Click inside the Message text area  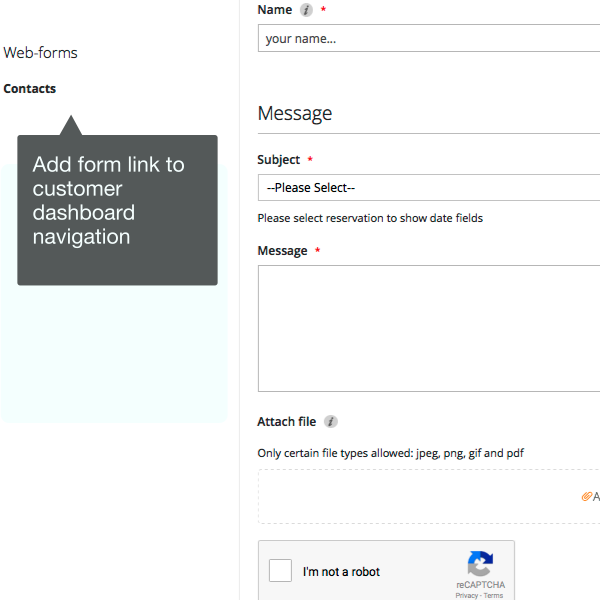coord(429,328)
